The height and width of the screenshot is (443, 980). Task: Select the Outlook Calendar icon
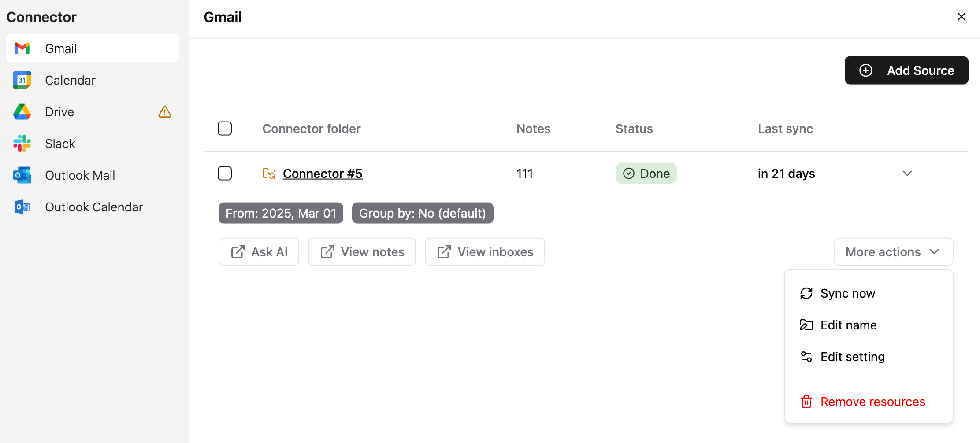(22, 207)
